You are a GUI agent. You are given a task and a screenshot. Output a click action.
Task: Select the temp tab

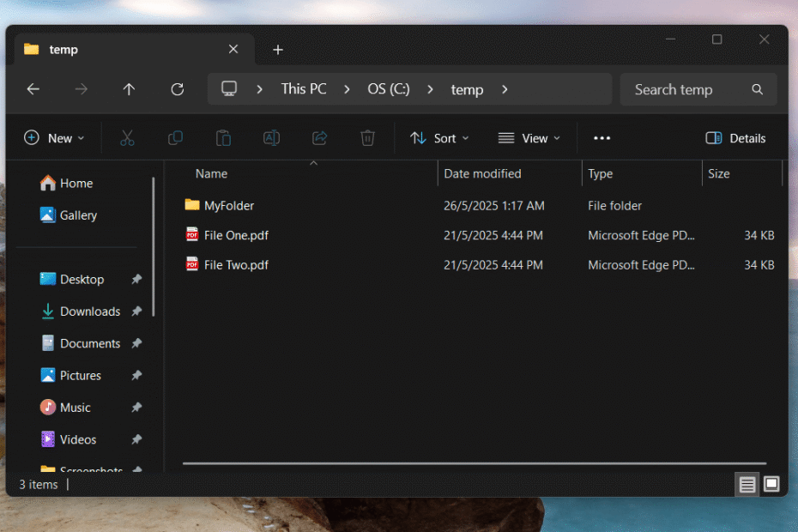pyautogui.click(x=135, y=50)
